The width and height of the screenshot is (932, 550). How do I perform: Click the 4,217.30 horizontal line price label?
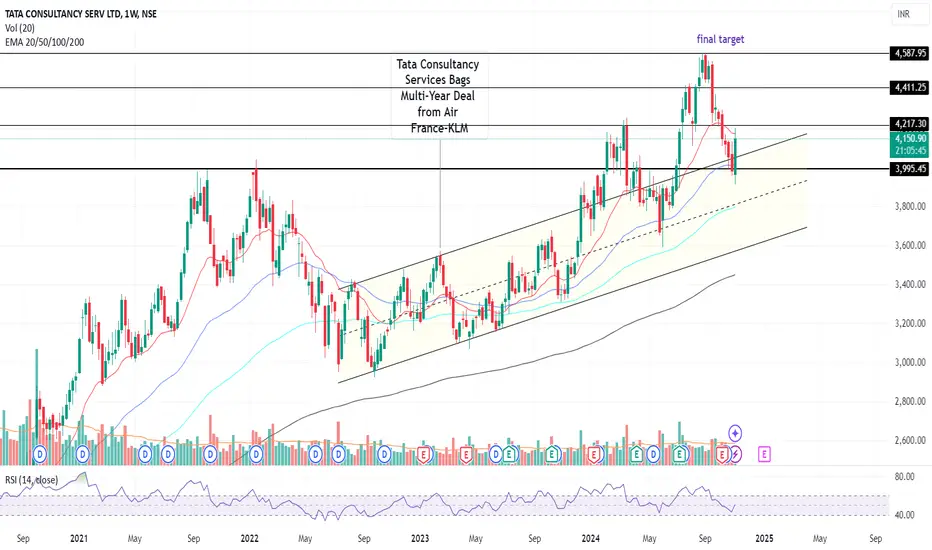[909, 124]
